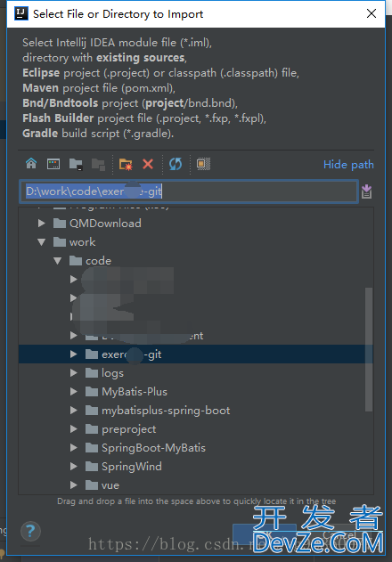
Task: Open the recent paths history icon
Action: click(x=366, y=191)
